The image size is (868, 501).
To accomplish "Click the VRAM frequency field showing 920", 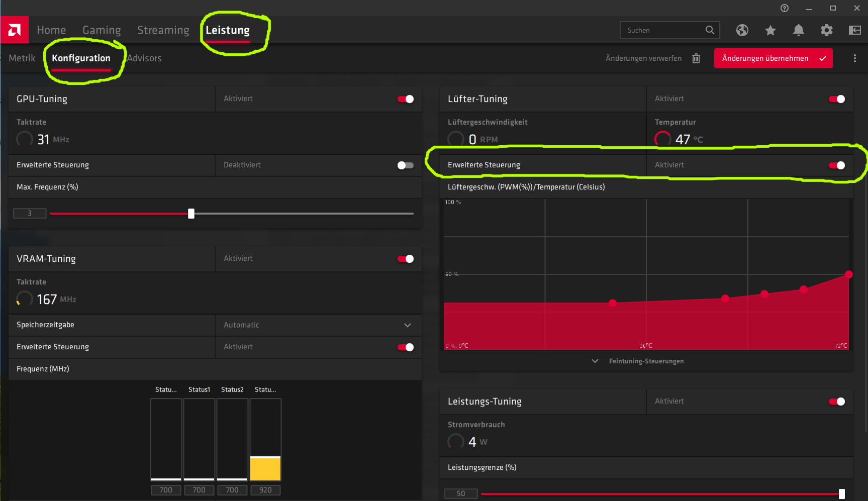I will pos(265,490).
